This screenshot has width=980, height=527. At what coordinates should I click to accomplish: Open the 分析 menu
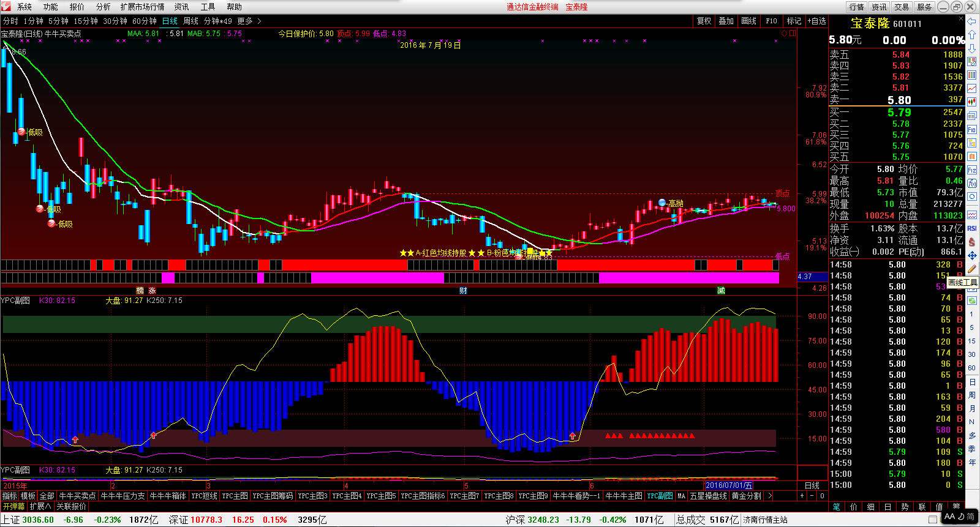point(103,7)
